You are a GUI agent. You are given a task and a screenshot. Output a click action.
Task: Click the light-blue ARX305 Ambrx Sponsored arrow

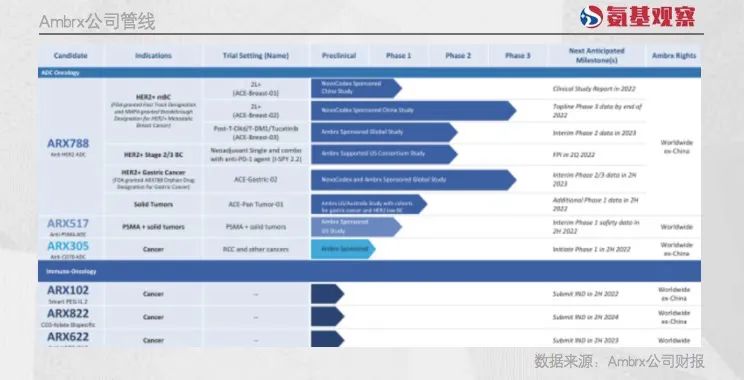343,249
